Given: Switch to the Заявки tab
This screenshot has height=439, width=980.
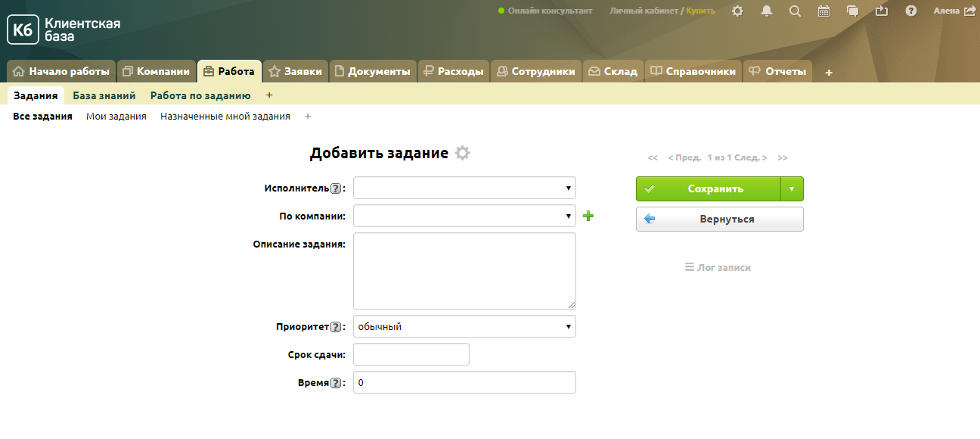Looking at the screenshot, I should pyautogui.click(x=296, y=72).
